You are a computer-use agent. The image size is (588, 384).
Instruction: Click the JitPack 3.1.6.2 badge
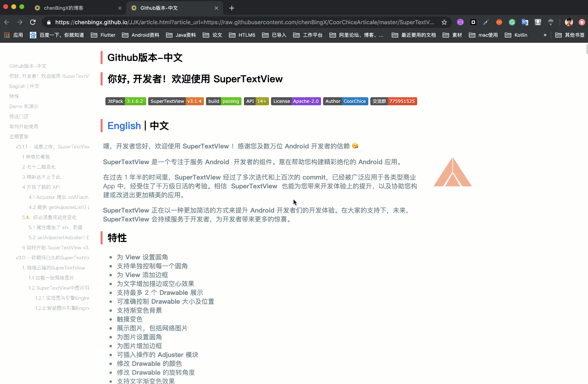point(126,101)
